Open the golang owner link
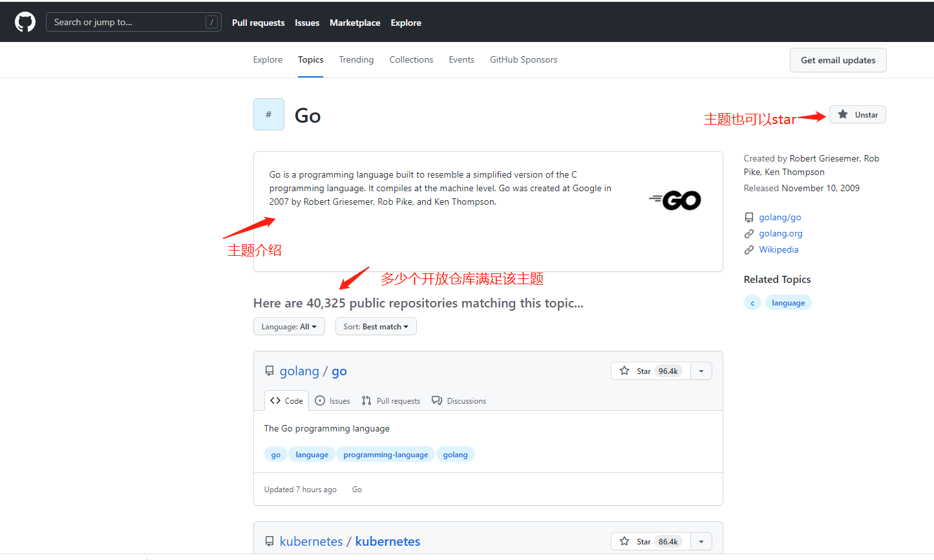934x560 pixels. (x=299, y=371)
